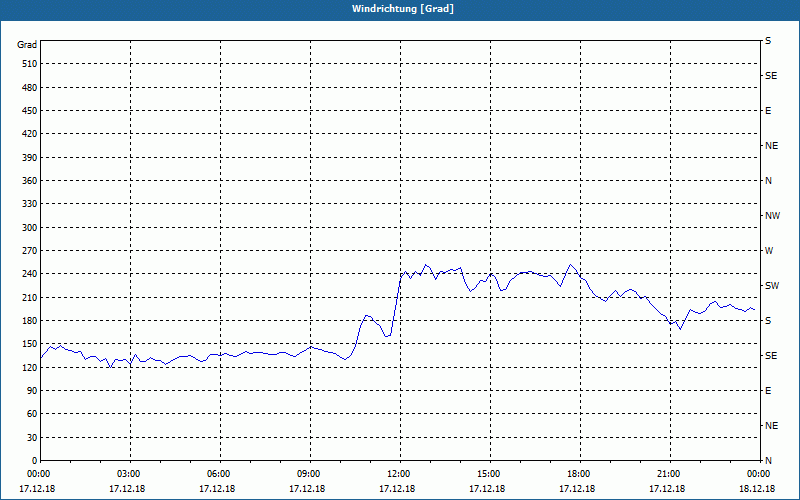Viewport: 800px width, 500px height.
Task: Select the W compass label on the right axis
Action: pos(769,251)
